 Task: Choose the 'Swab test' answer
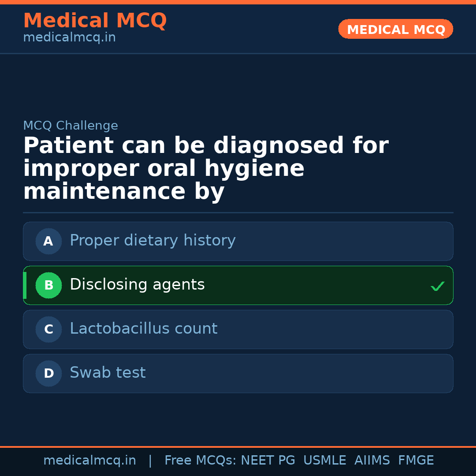[108, 373]
